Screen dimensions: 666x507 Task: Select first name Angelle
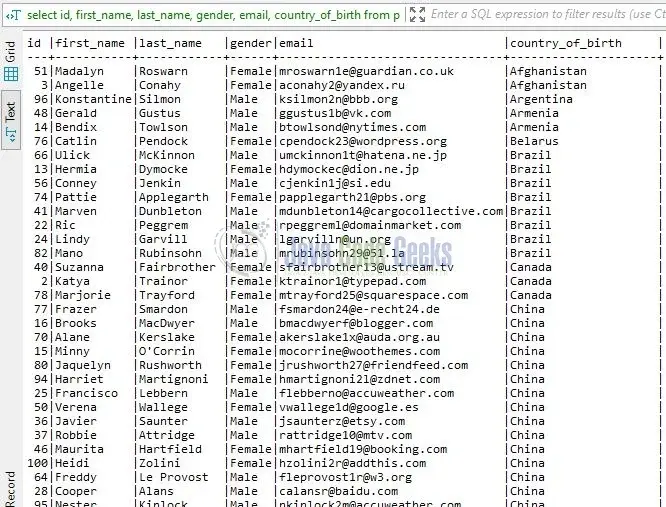79,85
